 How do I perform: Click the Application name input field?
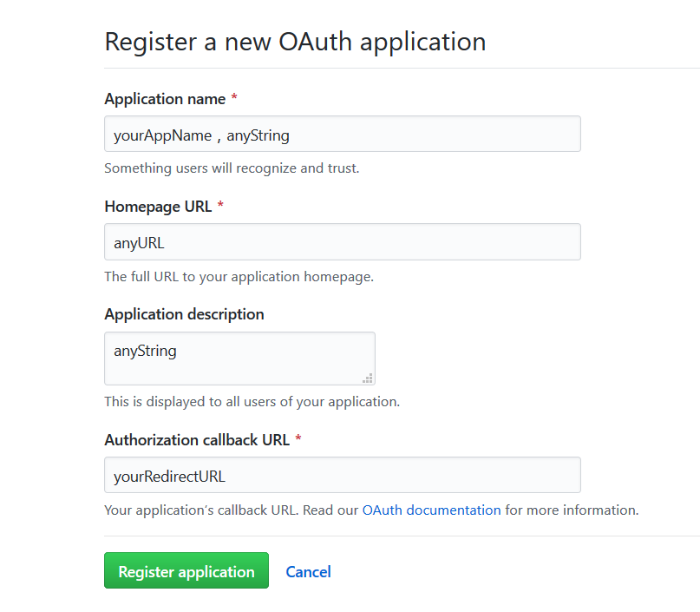click(342, 135)
